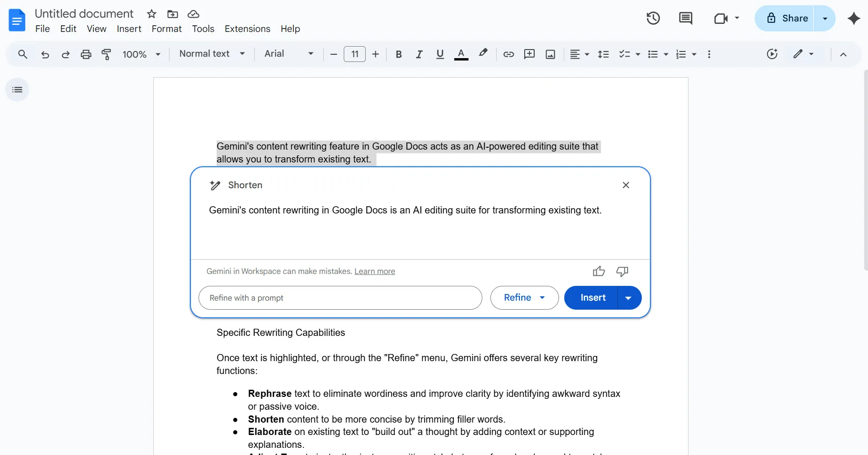The width and height of the screenshot is (868, 455).
Task: Open the Edit menu
Action: click(68, 29)
